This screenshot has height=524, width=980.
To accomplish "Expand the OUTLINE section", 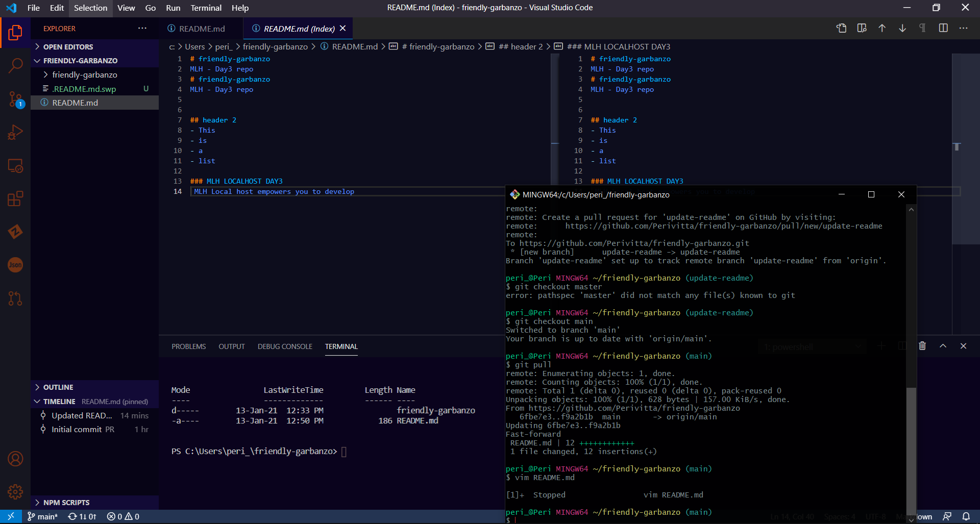I will click(x=58, y=387).
